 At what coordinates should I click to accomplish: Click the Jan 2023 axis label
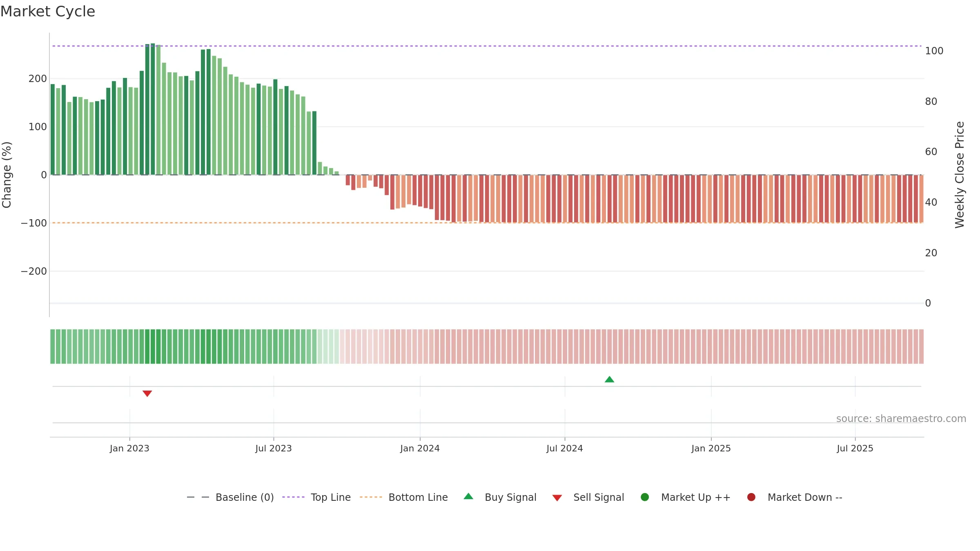[129, 449]
